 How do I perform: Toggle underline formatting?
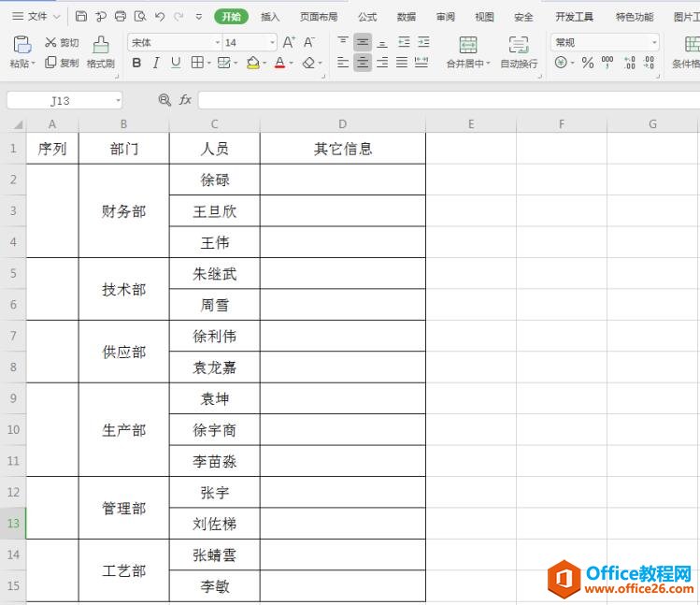176,63
